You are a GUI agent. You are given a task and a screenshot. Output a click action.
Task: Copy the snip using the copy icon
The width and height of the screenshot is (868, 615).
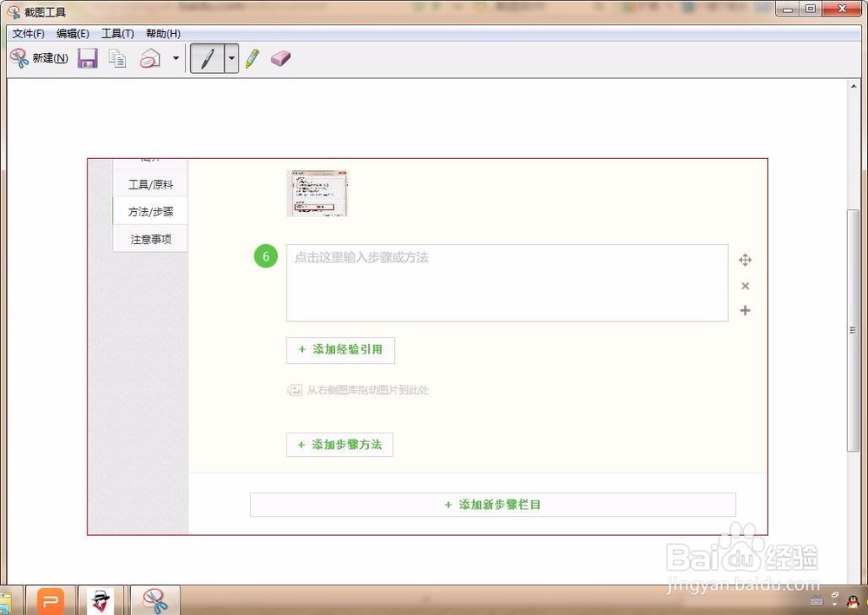[x=117, y=57]
